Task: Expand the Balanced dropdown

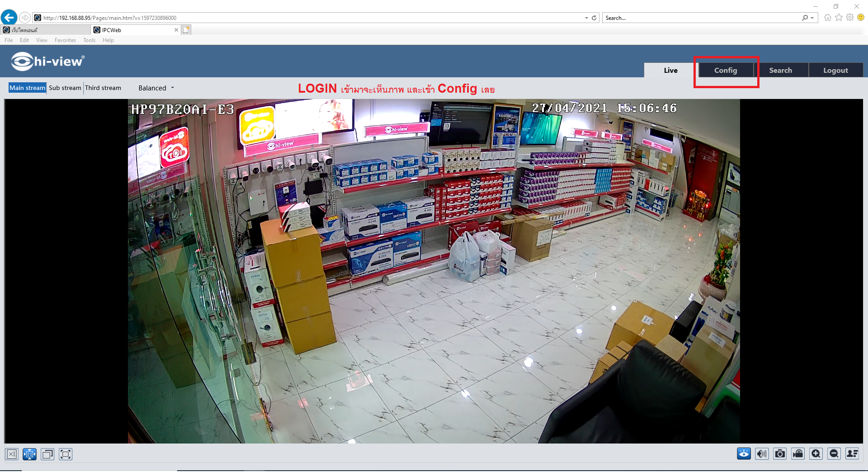Action: click(x=156, y=88)
